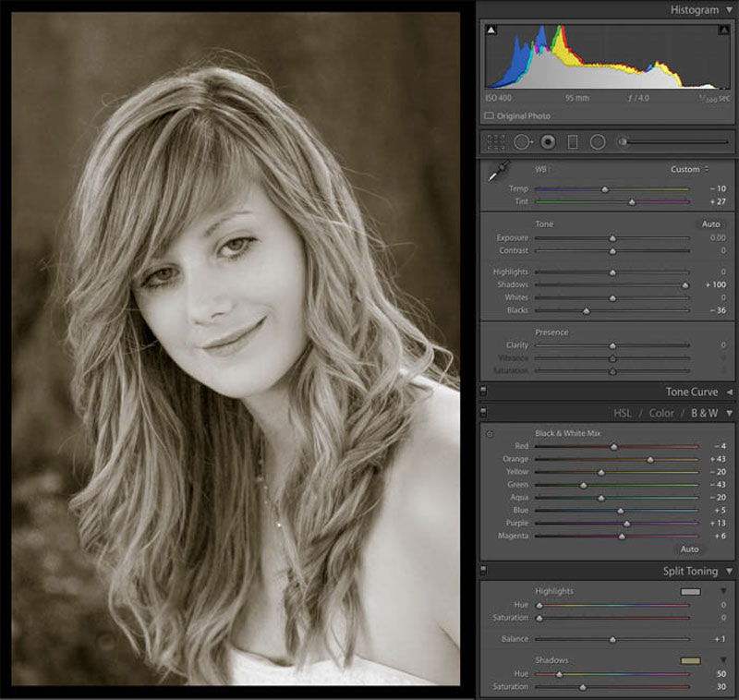Select the Red Eye Correction tool
This screenshot has width=739, height=700.
(x=548, y=142)
